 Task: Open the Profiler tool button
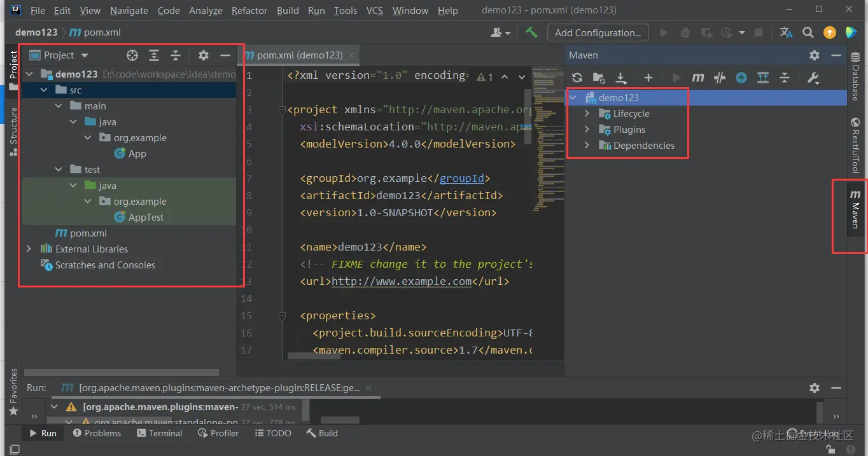(x=218, y=433)
